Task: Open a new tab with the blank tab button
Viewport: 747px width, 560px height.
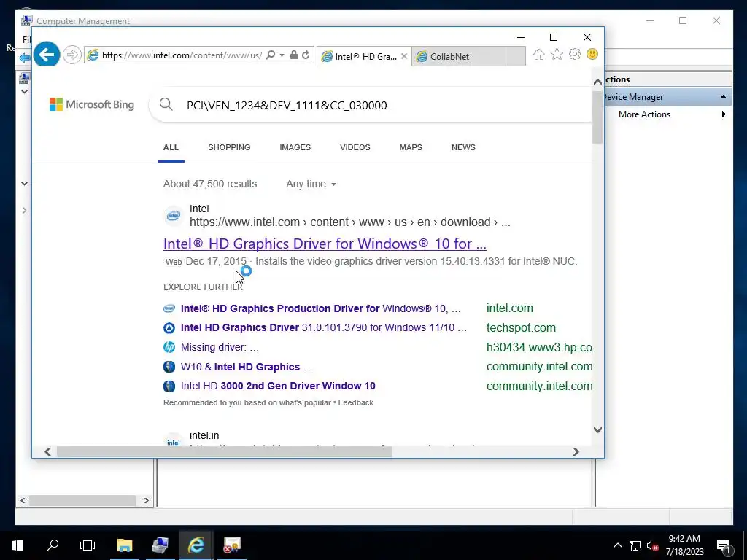Action: (516, 57)
